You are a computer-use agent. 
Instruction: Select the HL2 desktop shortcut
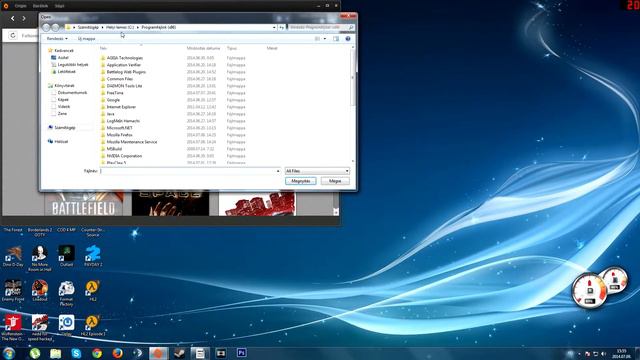click(x=93, y=291)
